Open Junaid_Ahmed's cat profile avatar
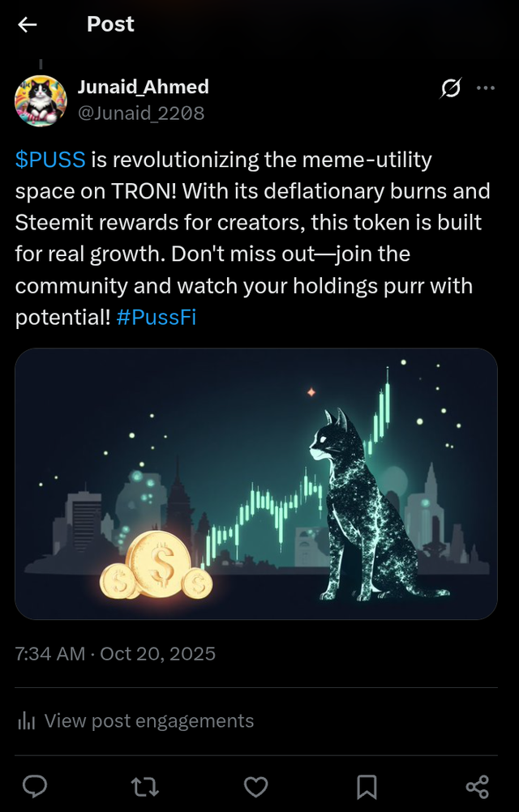This screenshot has height=812, width=519. 41,100
